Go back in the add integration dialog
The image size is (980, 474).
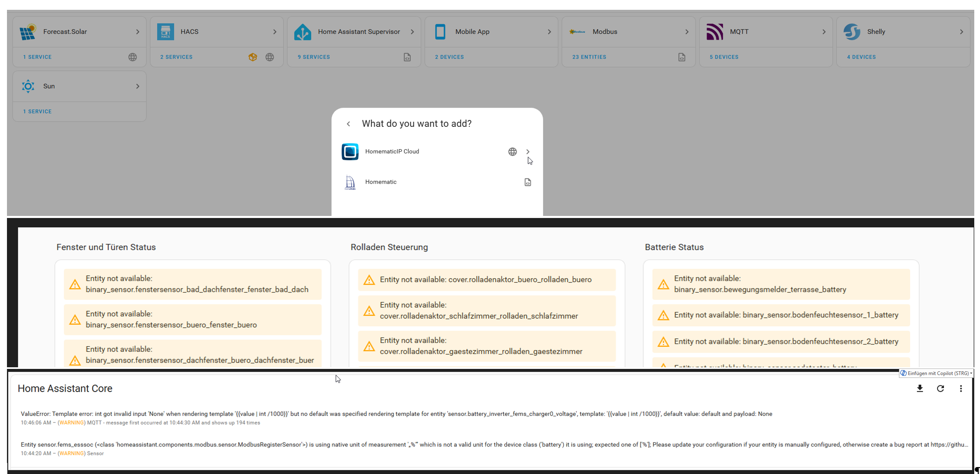(x=349, y=124)
